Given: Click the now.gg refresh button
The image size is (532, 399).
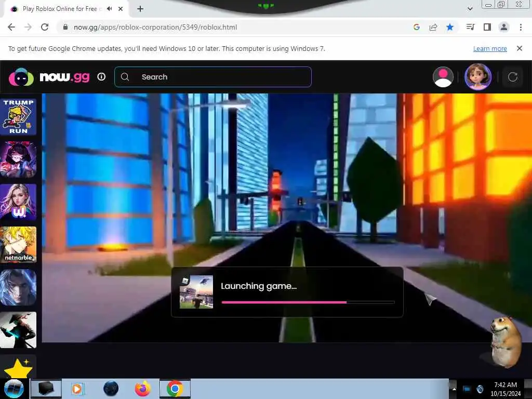Looking at the screenshot, I should (513, 77).
